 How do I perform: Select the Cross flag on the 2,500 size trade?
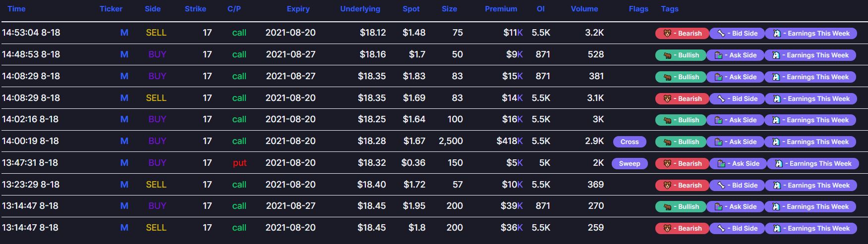pyautogui.click(x=630, y=142)
